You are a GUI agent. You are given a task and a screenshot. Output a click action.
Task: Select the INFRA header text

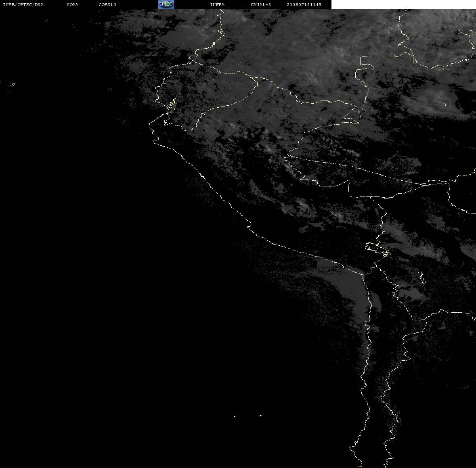(217, 4)
